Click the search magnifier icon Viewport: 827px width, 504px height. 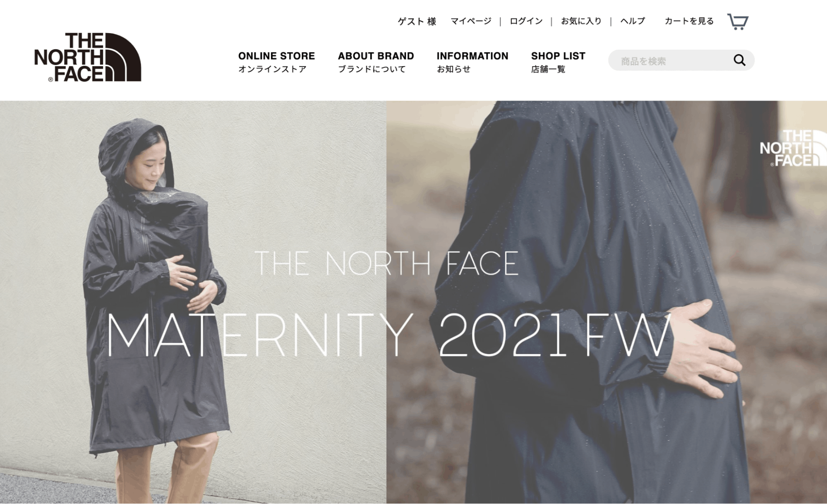(740, 60)
